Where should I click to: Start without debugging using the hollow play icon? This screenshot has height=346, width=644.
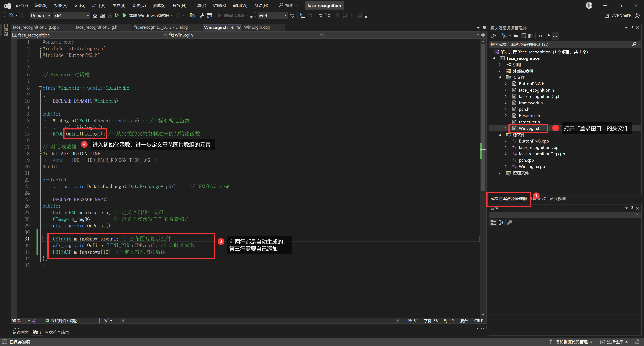117,16
